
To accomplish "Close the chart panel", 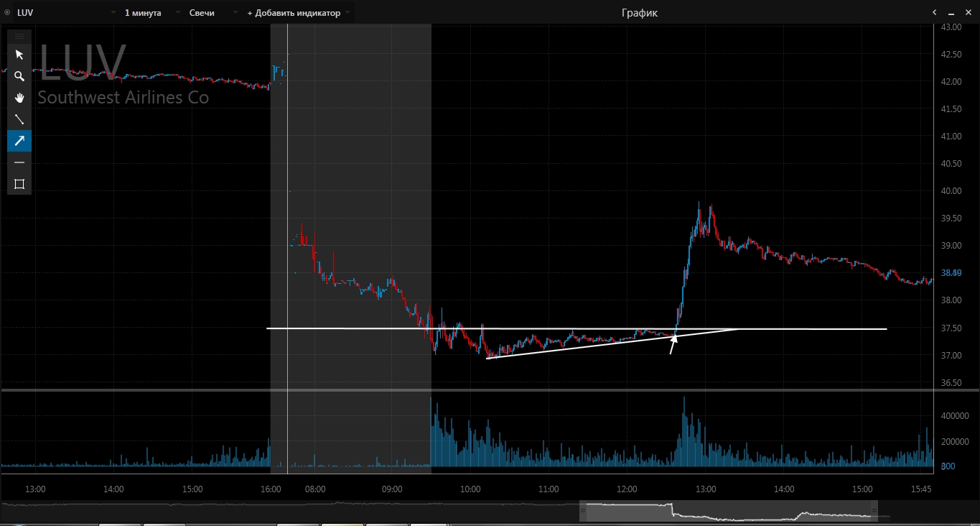I will coord(969,13).
